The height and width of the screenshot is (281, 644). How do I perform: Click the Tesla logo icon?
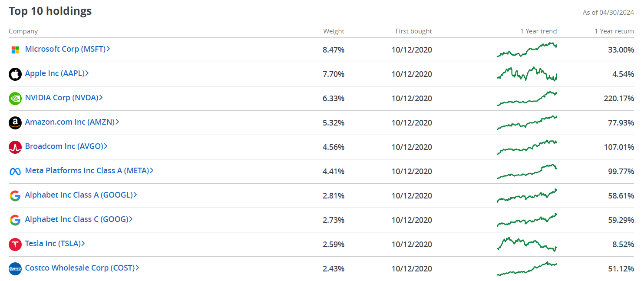click(x=15, y=245)
